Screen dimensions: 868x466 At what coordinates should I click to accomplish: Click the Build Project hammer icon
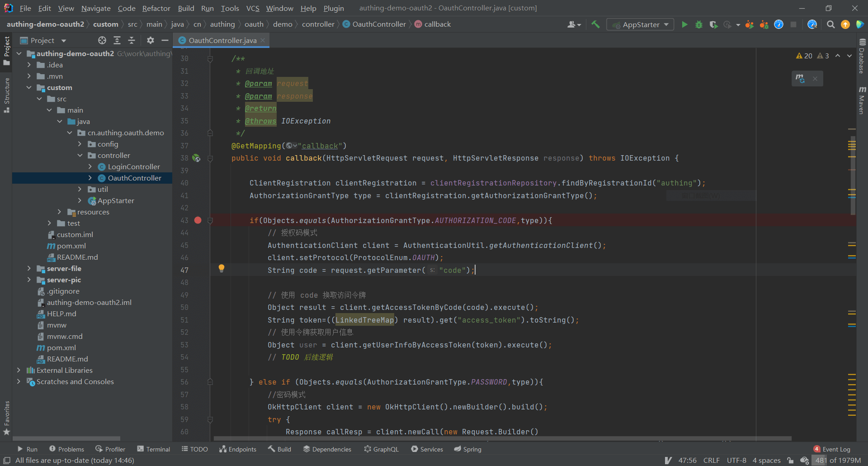click(x=595, y=24)
